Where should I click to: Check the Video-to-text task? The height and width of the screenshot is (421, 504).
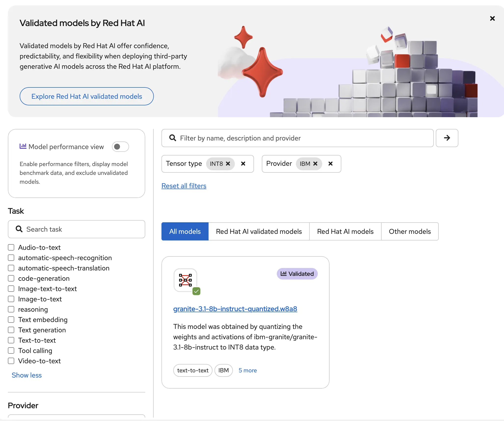click(11, 361)
